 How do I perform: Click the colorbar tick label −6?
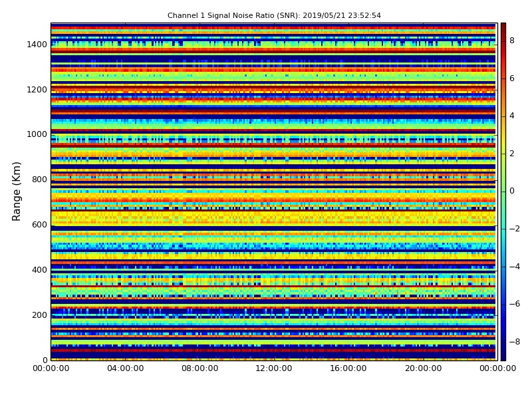point(515,304)
